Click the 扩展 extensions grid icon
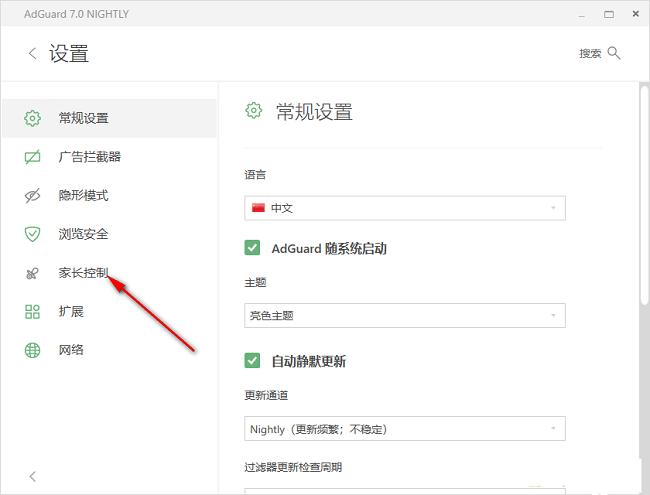 [32, 312]
